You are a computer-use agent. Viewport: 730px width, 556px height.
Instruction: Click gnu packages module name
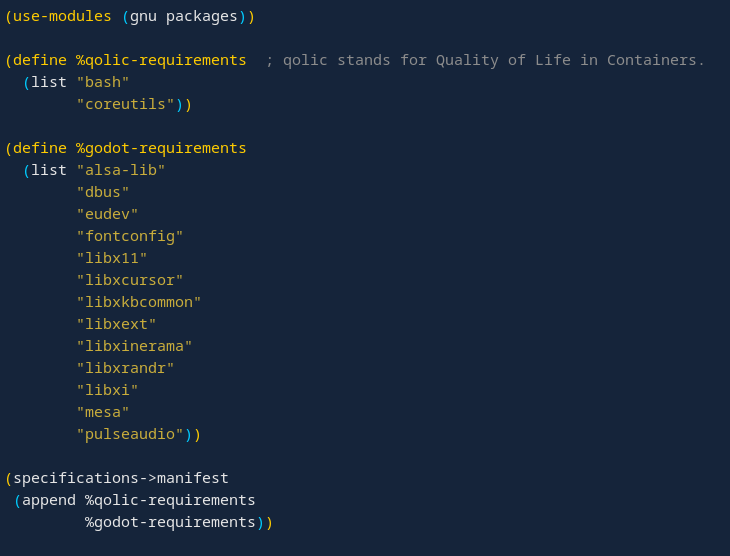tap(183, 16)
